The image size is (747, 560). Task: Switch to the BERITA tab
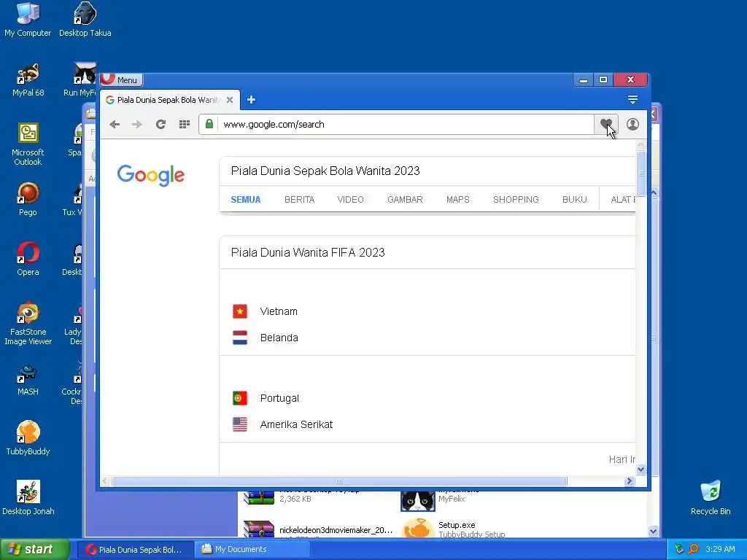tap(300, 200)
